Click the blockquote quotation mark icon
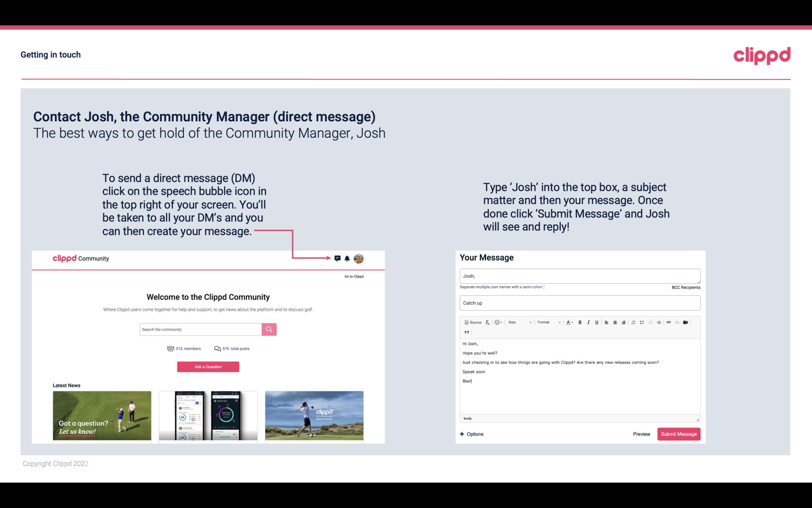 [465, 332]
